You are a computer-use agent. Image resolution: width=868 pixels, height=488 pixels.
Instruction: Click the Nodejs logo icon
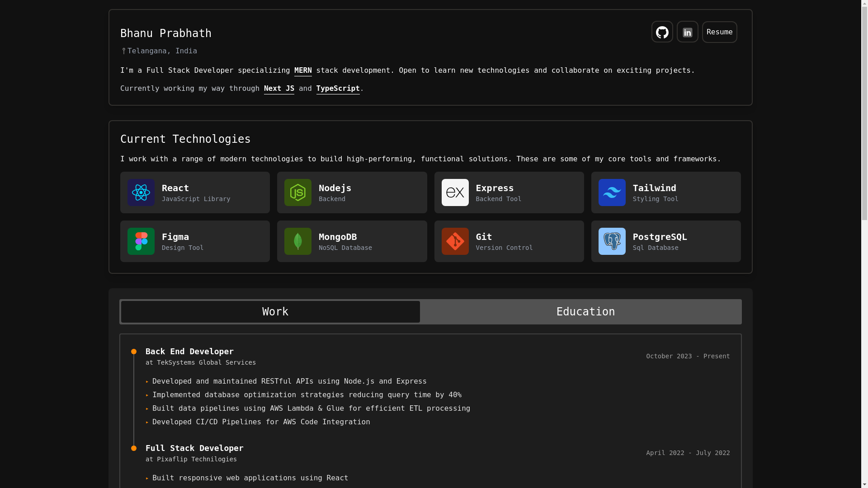298,192
